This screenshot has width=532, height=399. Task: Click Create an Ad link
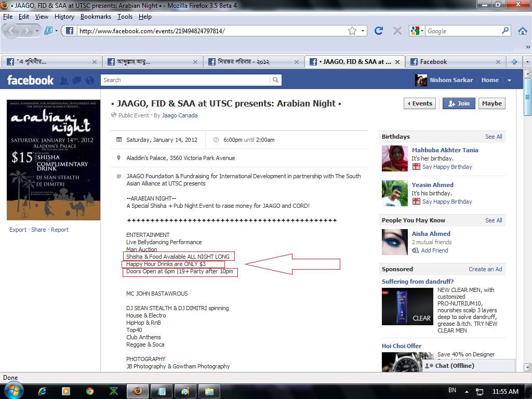(485, 269)
